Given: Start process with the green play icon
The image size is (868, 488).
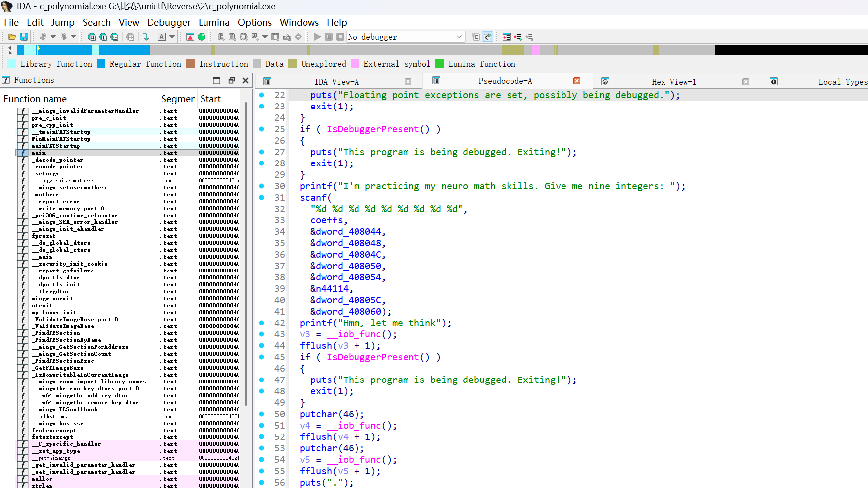Looking at the screenshot, I should click(x=317, y=37).
